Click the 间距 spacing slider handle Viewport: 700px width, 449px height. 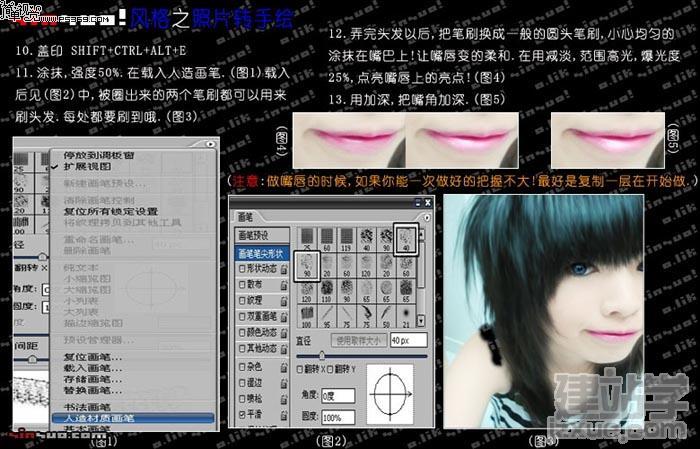(x=32, y=359)
